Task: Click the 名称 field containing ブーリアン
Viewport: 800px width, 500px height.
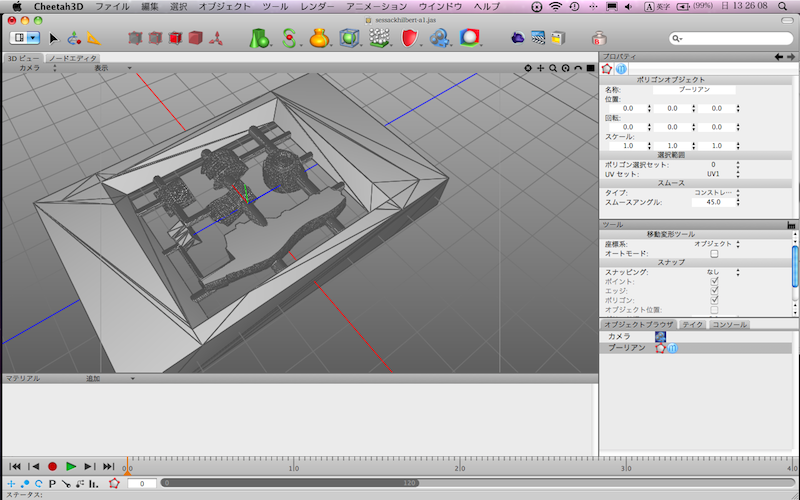Action: (x=693, y=89)
